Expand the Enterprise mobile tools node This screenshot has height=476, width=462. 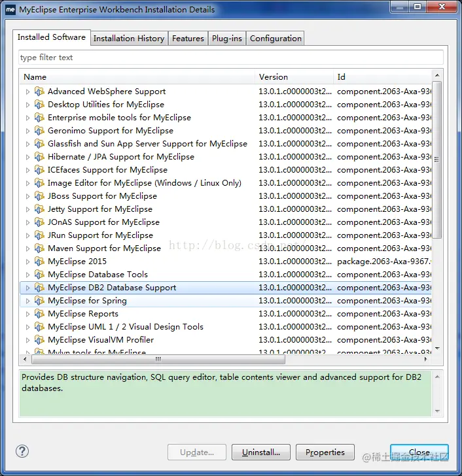coord(27,118)
